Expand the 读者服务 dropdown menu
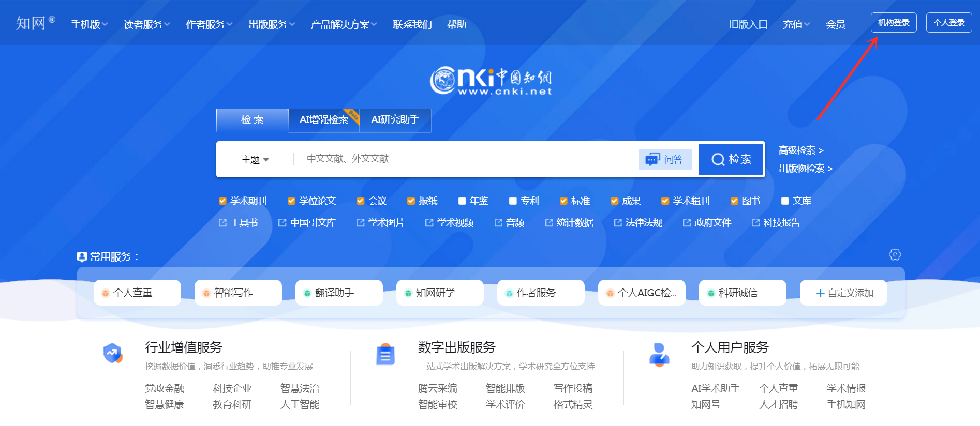The width and height of the screenshot is (980, 426). pyautogui.click(x=147, y=24)
